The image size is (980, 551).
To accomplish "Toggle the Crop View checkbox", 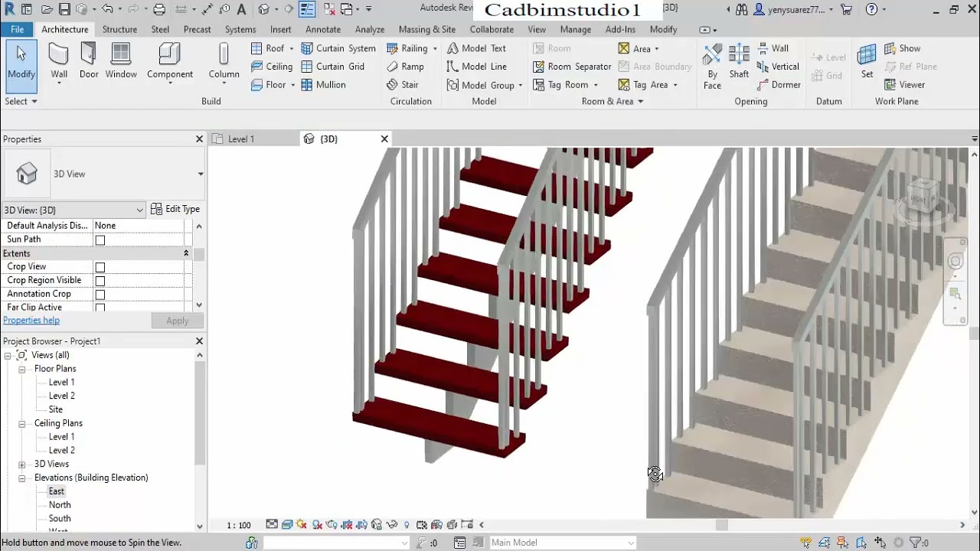I will click(x=100, y=267).
